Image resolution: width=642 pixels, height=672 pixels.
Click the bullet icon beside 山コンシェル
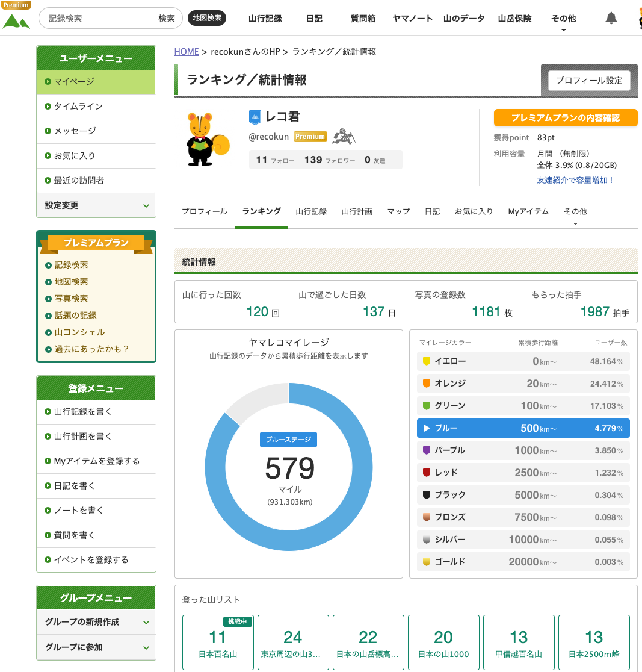(48, 332)
